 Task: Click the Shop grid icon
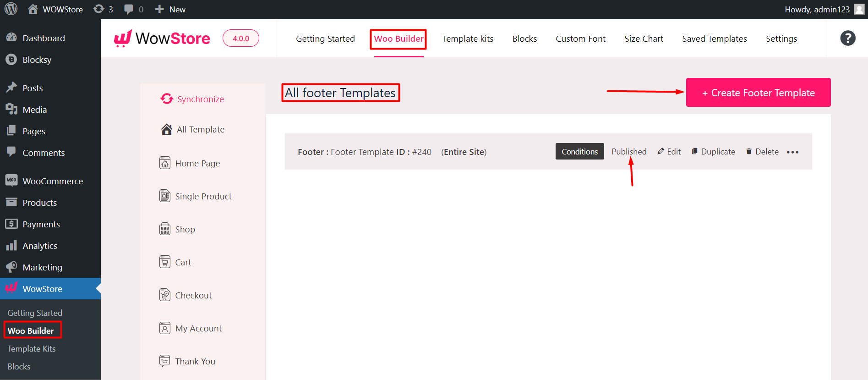coord(165,229)
